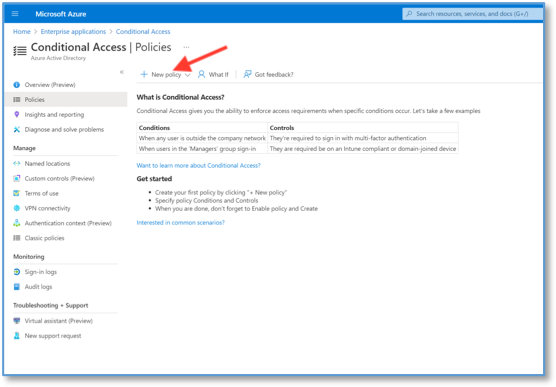Open Audit logs
The image size is (556, 387).
click(38, 287)
